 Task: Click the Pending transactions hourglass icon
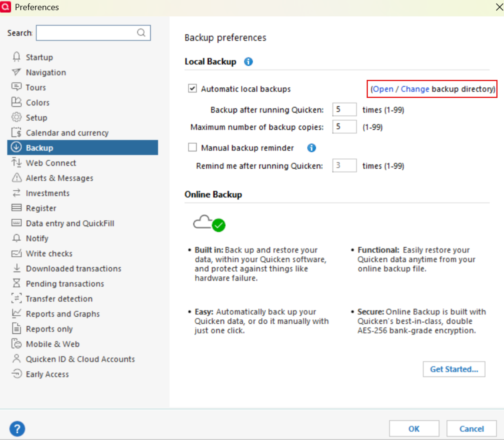click(x=17, y=283)
